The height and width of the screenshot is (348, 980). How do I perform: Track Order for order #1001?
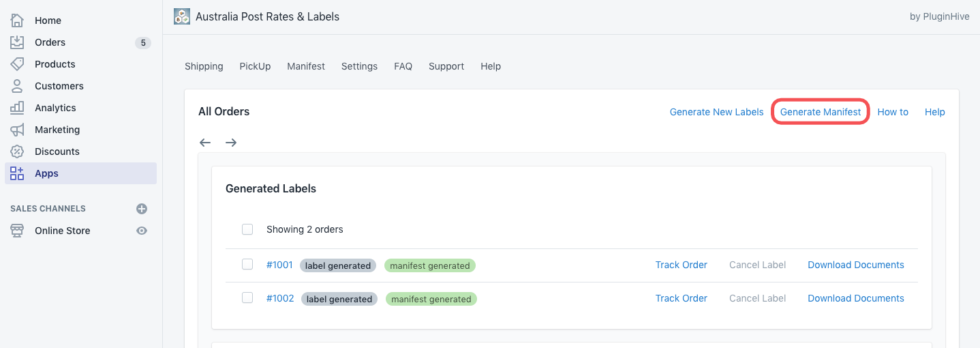coord(681,265)
